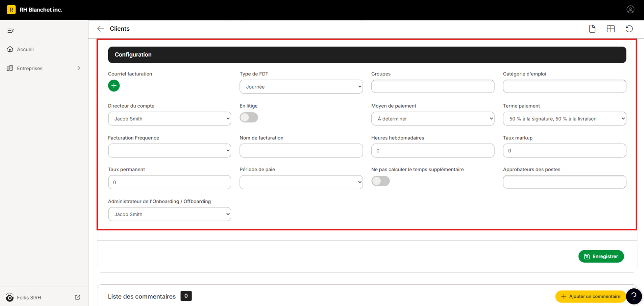Click the comments count badge showing 0
The image size is (644, 306).
186,296
